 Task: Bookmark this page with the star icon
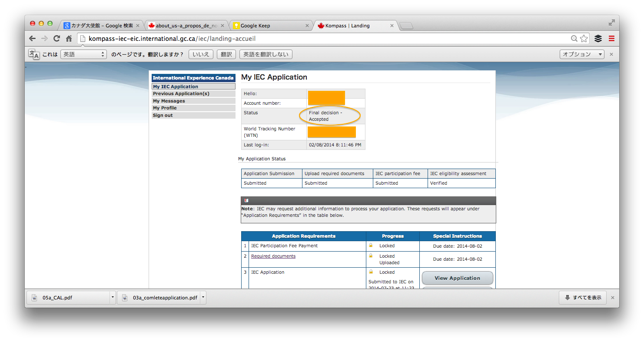584,39
